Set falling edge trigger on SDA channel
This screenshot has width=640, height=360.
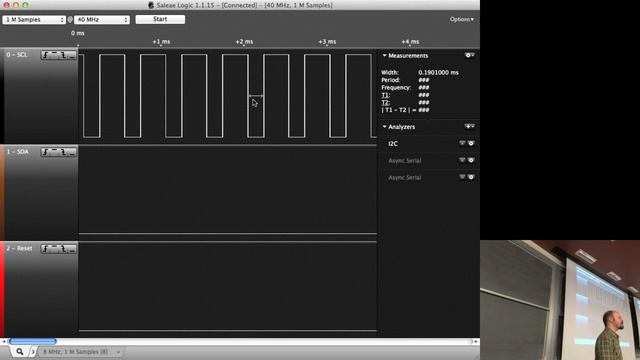click(63, 152)
